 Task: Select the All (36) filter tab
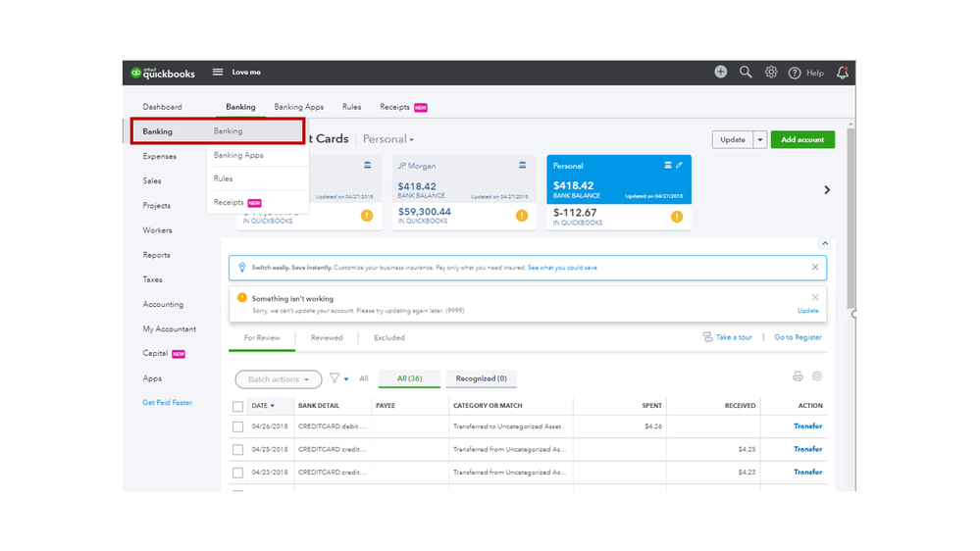[x=409, y=378]
